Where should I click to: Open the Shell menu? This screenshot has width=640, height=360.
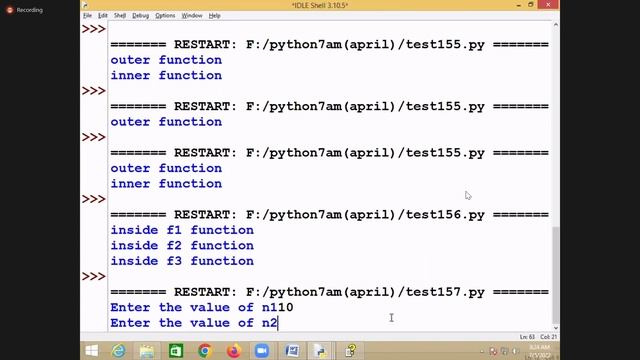[120, 16]
